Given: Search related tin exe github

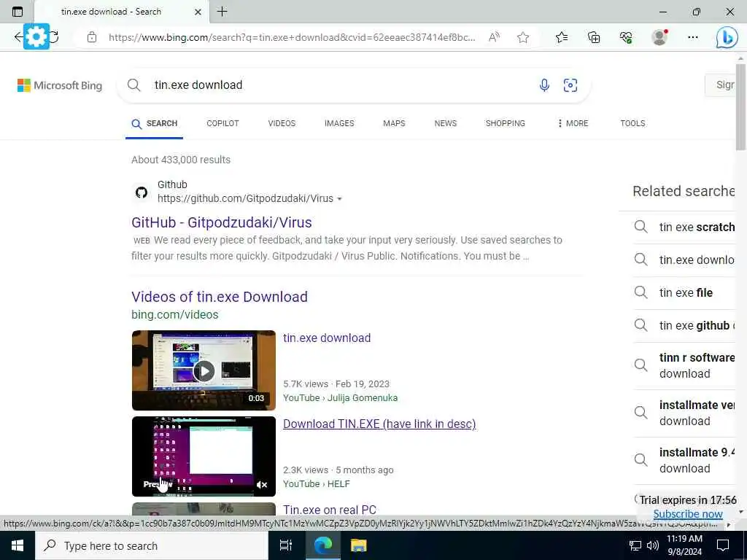Looking at the screenshot, I should (x=684, y=325).
